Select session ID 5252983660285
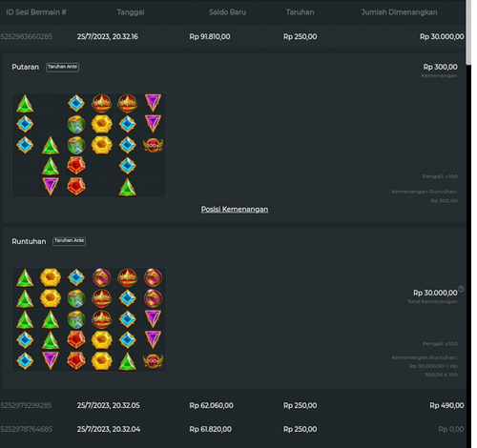 click(x=27, y=36)
